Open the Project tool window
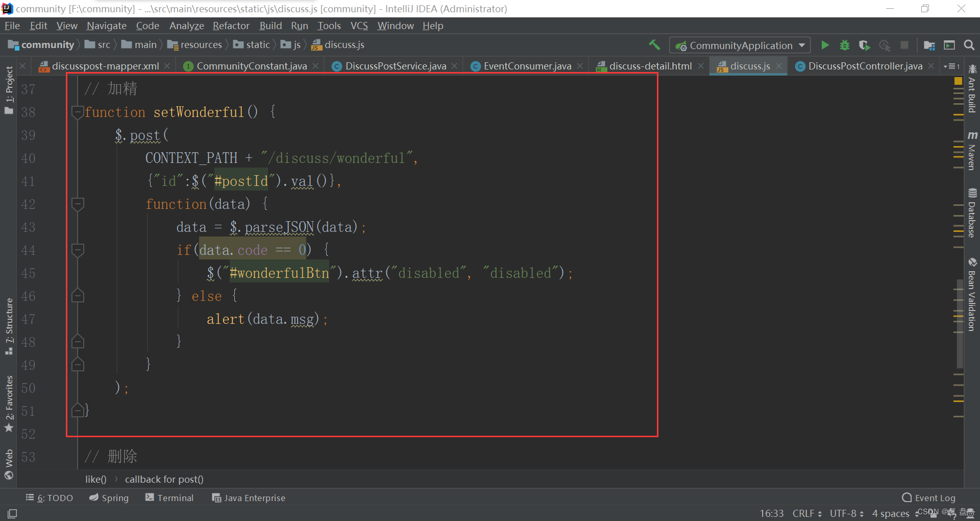This screenshot has height=521, width=980. (9, 90)
